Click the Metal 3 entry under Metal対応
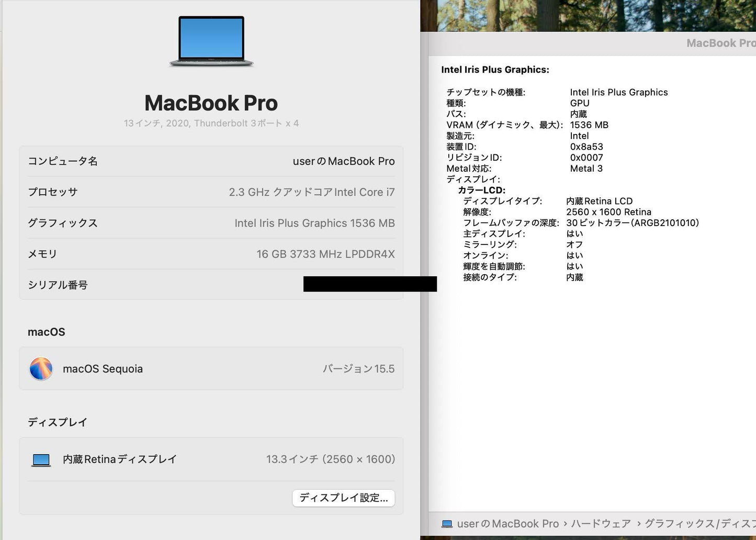The image size is (756, 540). pos(586,168)
